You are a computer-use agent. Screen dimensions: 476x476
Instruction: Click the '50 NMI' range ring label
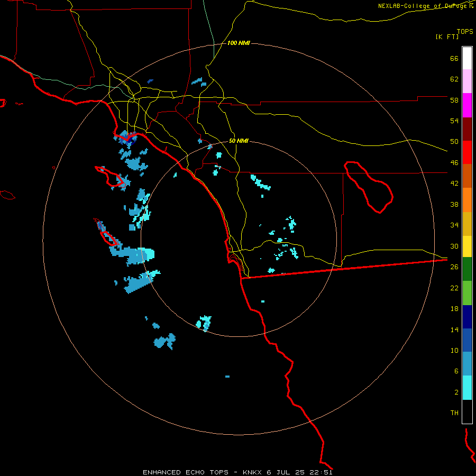(x=239, y=141)
